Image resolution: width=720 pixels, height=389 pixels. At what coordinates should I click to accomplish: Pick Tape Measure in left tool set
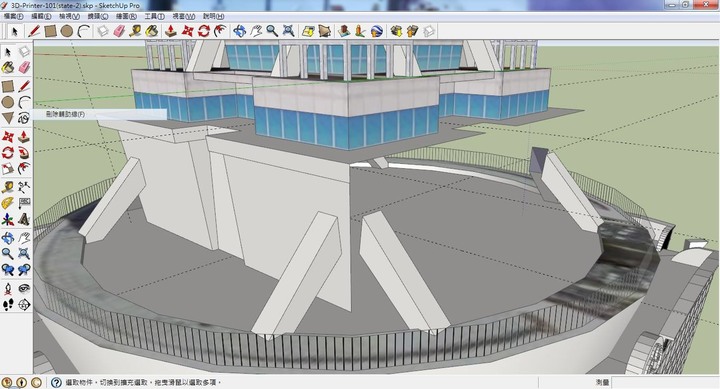8,187
